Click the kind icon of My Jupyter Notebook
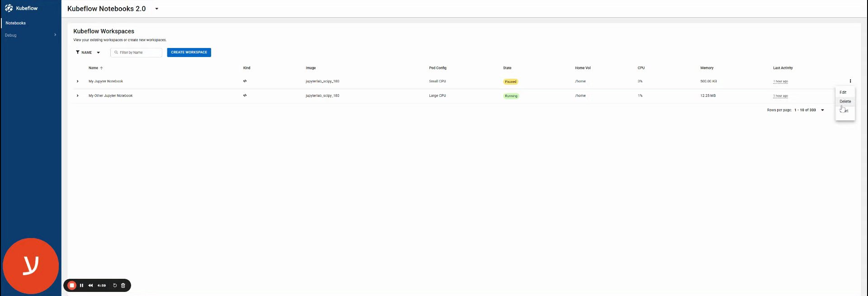Viewport: 868px width, 296px height. [x=245, y=81]
